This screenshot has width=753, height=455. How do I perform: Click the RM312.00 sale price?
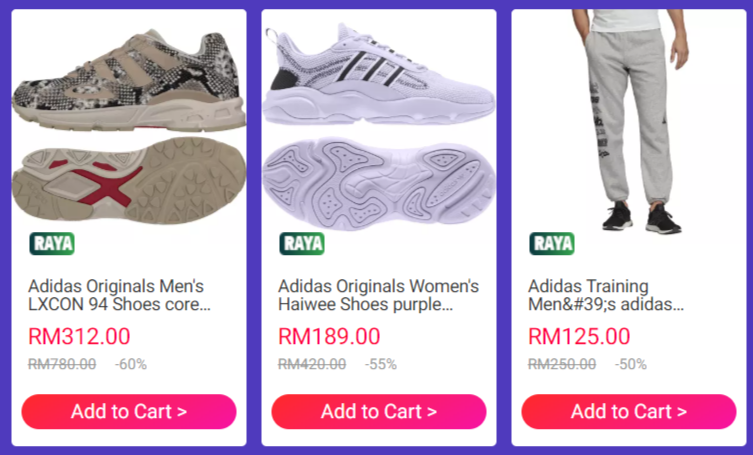point(79,337)
